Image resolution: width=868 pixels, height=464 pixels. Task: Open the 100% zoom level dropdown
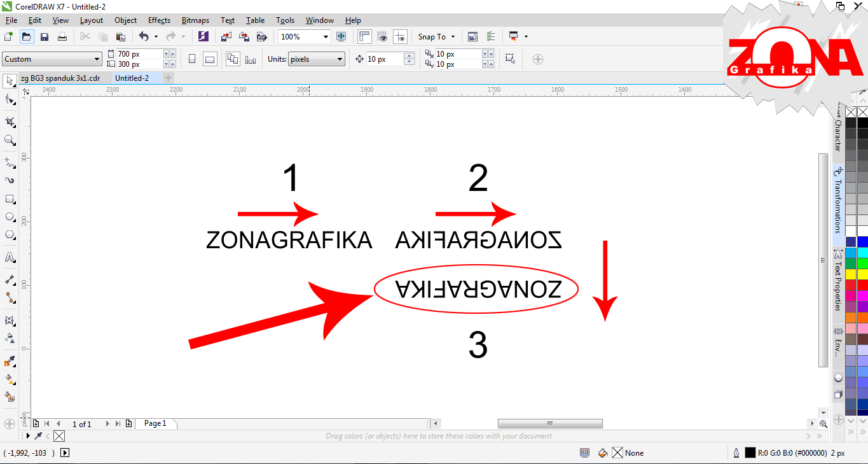[326, 36]
